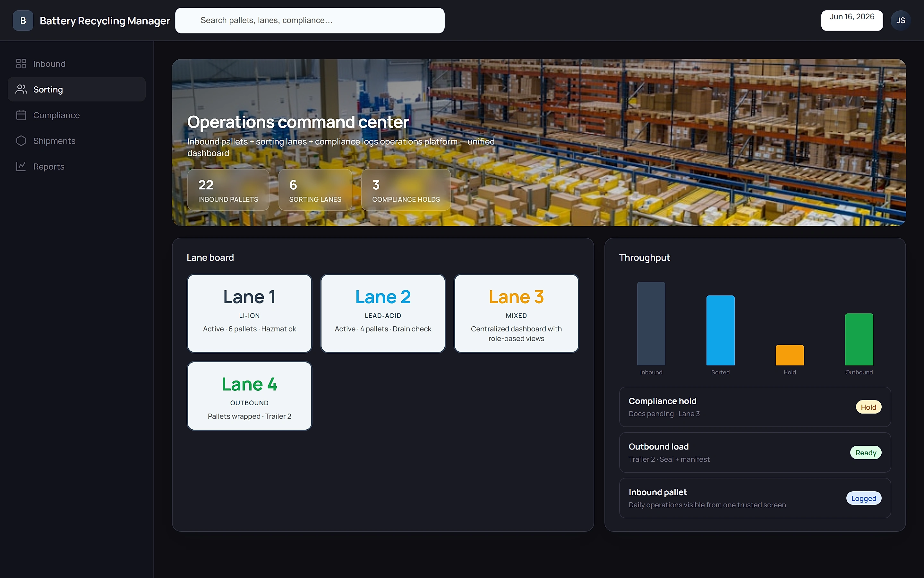The image size is (924, 578).
Task: Click the Throughput heading
Action: pyautogui.click(x=645, y=258)
